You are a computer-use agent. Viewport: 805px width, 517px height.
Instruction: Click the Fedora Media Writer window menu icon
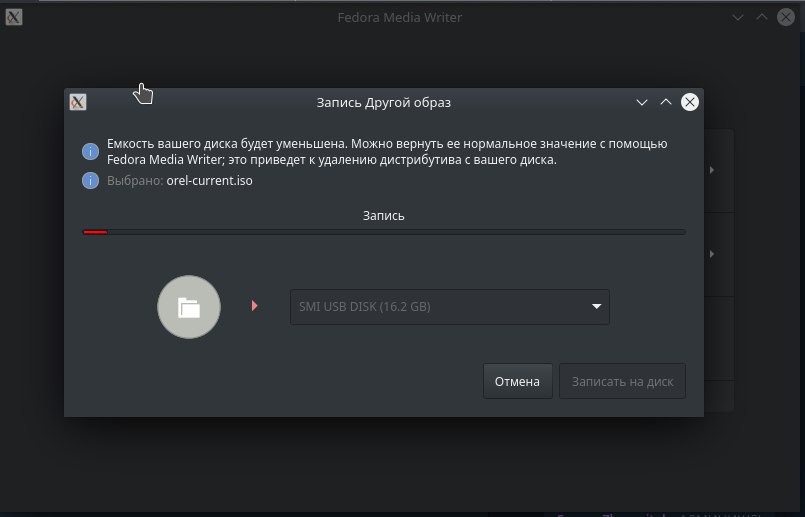click(x=14, y=17)
